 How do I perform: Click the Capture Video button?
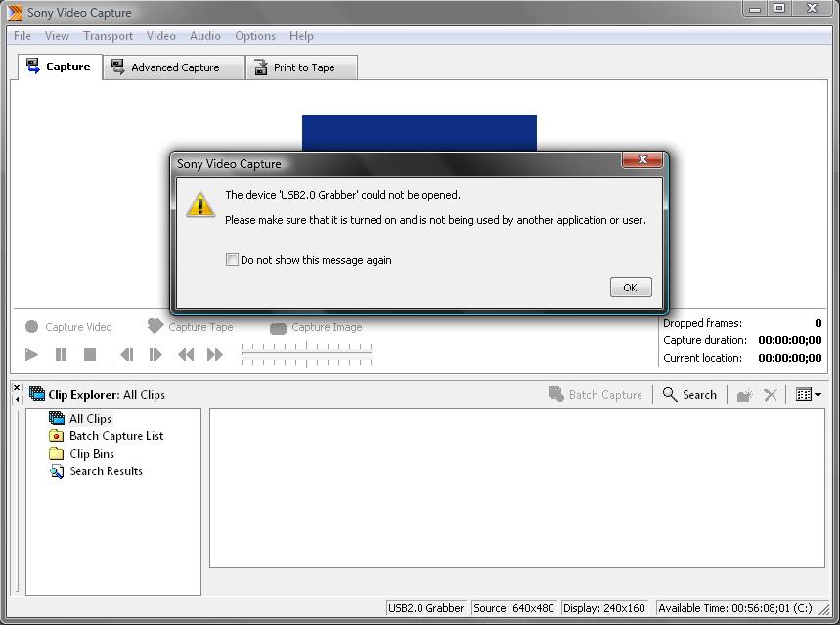click(68, 327)
